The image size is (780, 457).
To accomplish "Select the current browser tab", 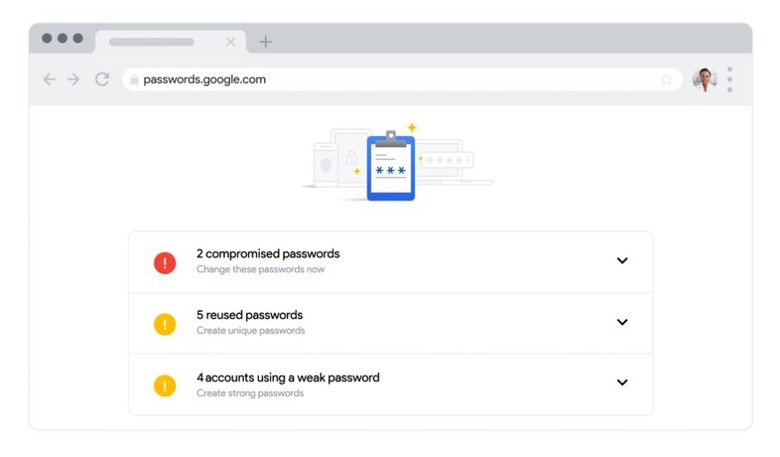I will coord(152,42).
